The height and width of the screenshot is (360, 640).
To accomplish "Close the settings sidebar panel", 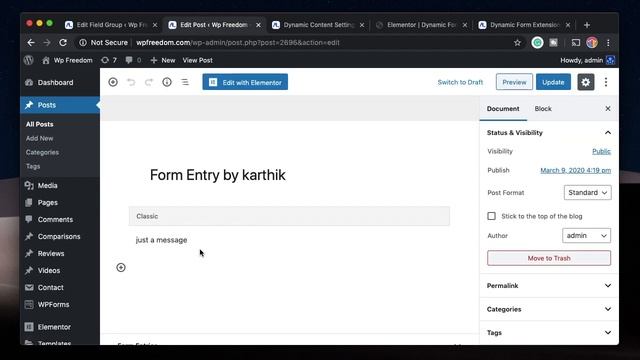I will point(608,109).
